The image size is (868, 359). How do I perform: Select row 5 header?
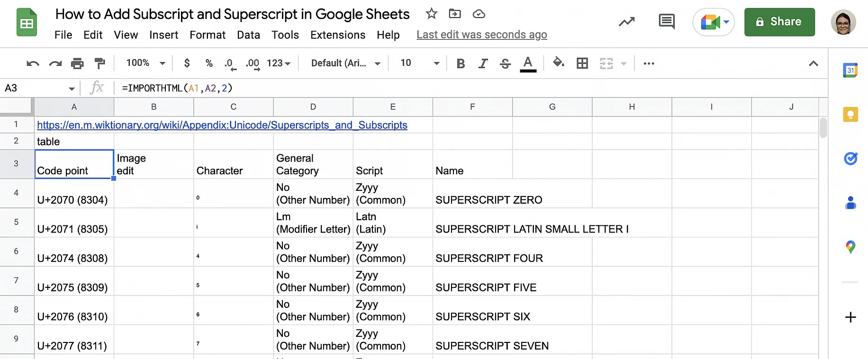16,222
